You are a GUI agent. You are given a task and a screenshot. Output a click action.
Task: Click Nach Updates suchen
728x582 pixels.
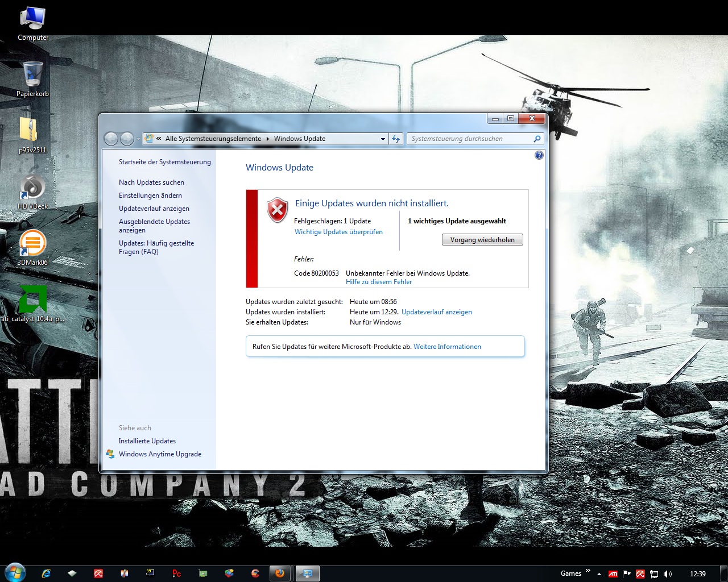point(151,182)
